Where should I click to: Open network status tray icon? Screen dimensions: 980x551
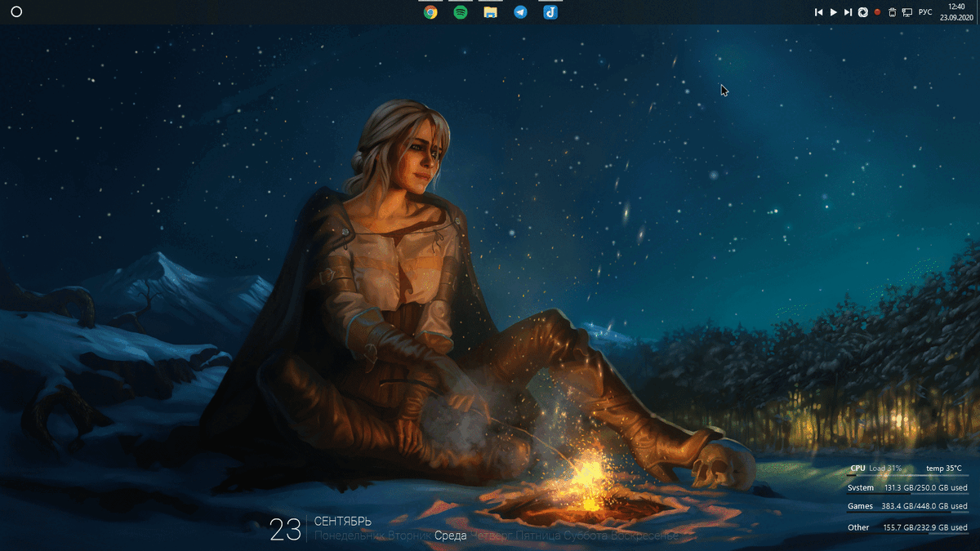click(x=906, y=12)
